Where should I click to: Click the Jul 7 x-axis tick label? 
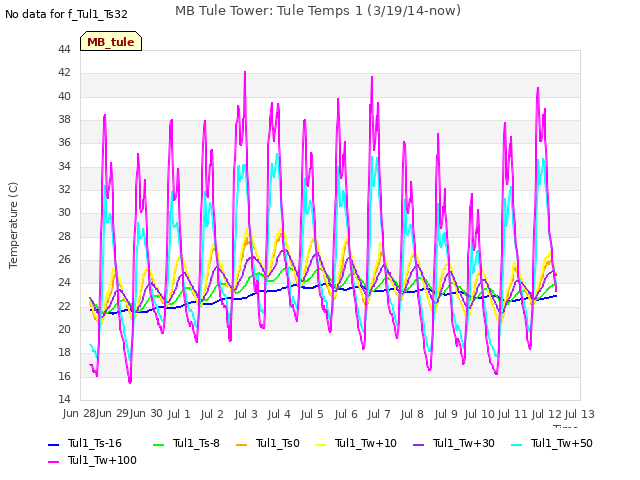(x=379, y=414)
